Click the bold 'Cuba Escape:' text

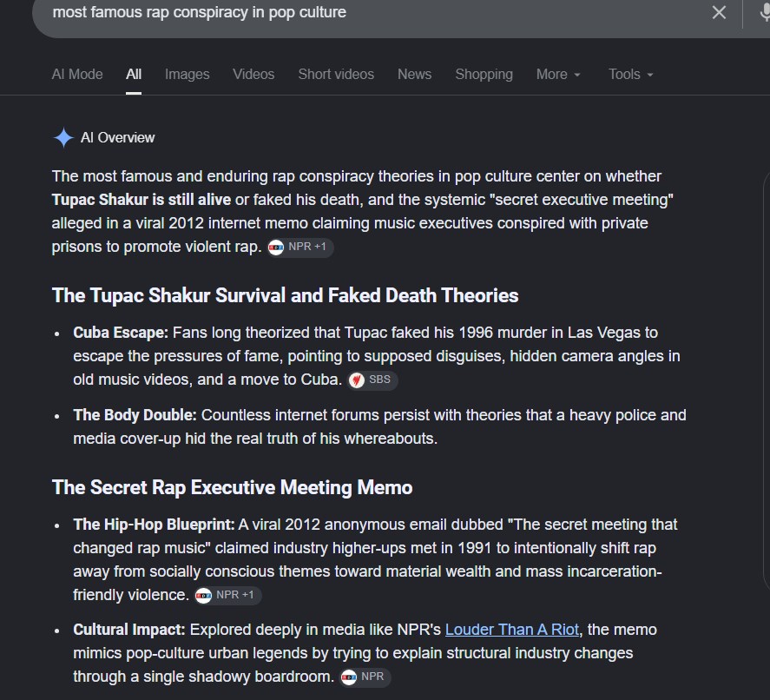121,333
